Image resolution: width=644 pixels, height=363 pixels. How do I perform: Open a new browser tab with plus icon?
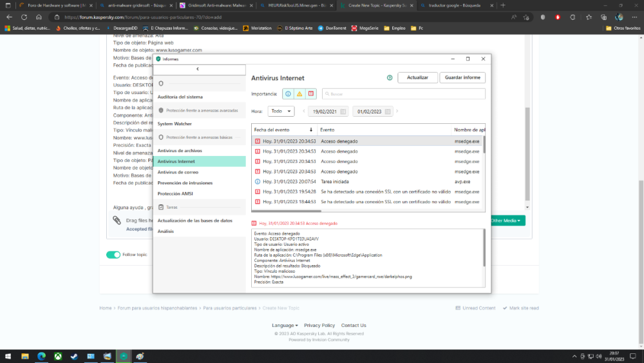coord(503,5)
